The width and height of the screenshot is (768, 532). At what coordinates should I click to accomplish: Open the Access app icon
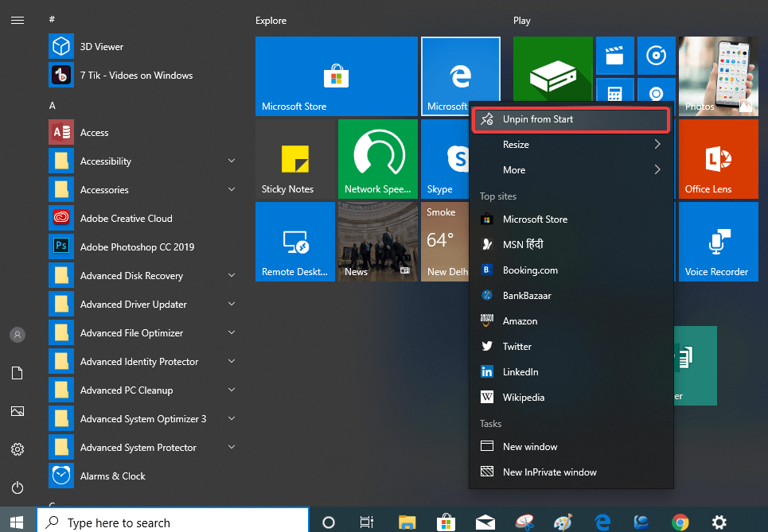(61, 133)
